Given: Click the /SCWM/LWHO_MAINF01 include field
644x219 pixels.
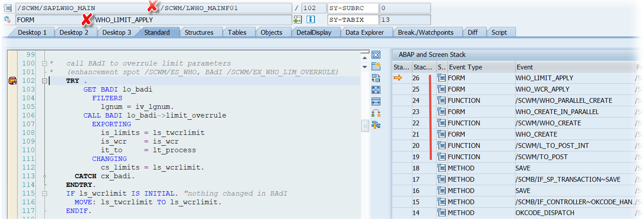Looking at the screenshot, I should 225,8.
